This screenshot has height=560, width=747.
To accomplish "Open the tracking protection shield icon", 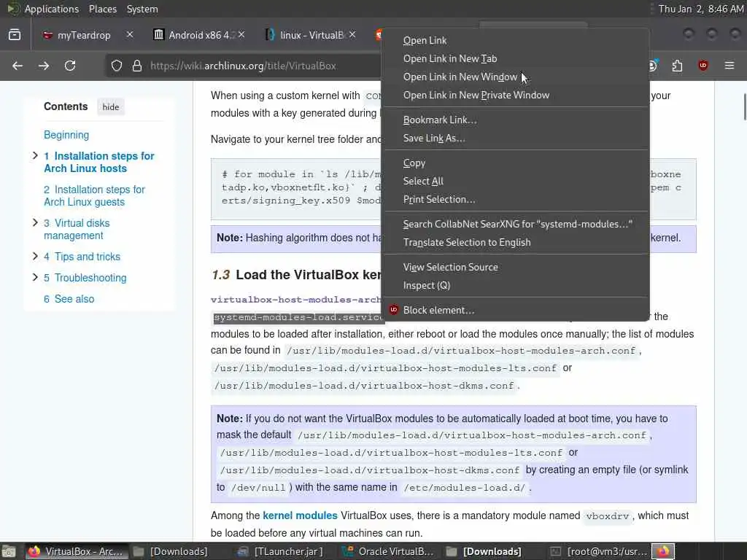I will pos(117,66).
